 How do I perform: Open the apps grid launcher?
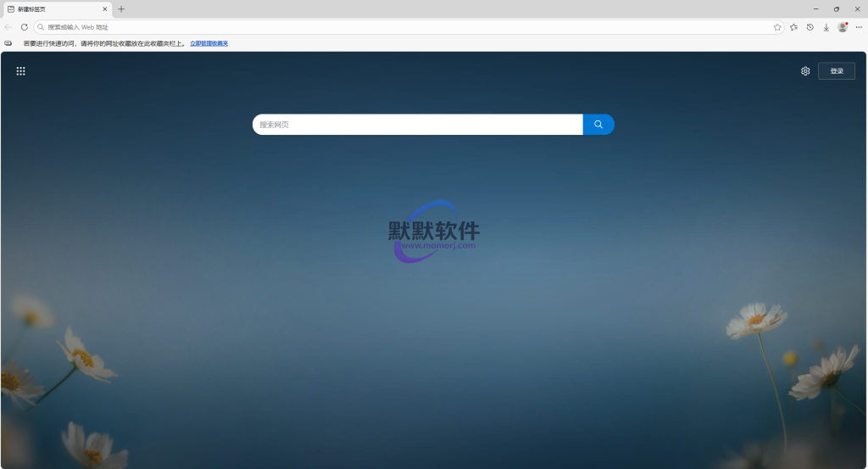[x=20, y=71]
